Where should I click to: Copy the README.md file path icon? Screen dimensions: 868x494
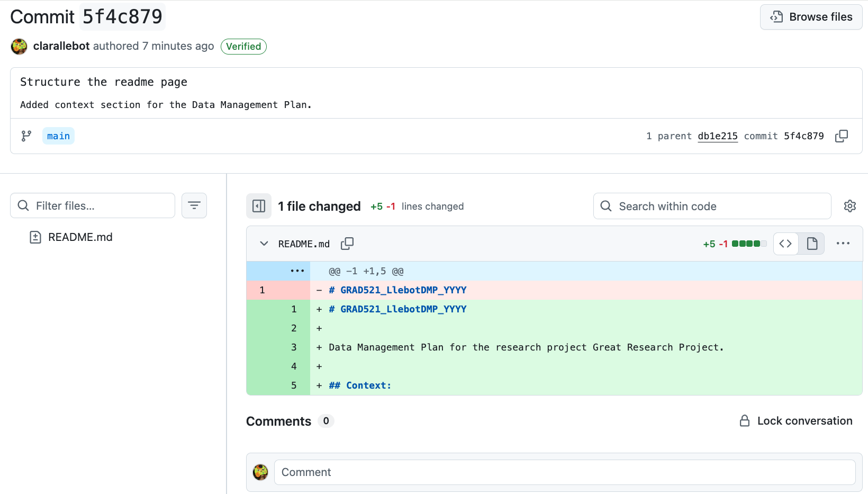coord(347,244)
